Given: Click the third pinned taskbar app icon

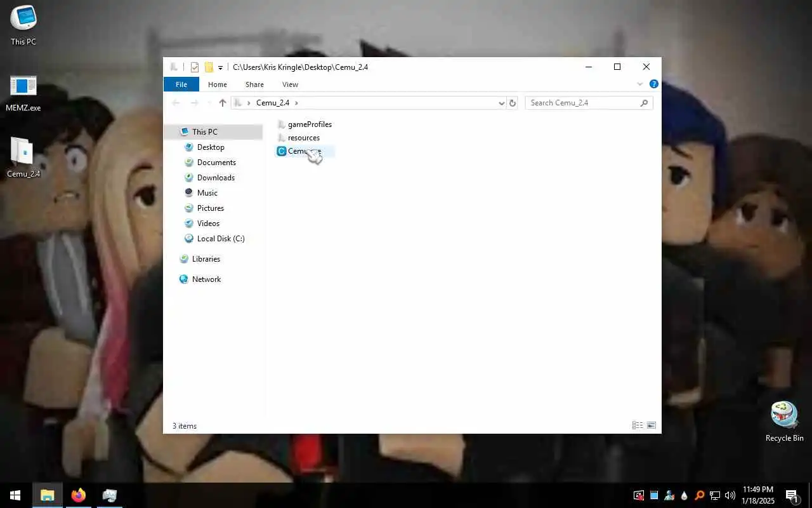Looking at the screenshot, I should [x=110, y=495].
